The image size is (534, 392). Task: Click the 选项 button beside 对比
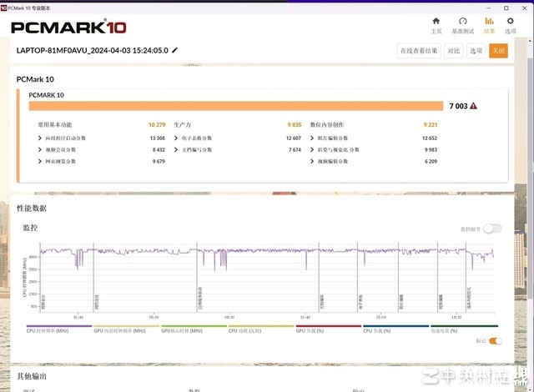(476, 51)
